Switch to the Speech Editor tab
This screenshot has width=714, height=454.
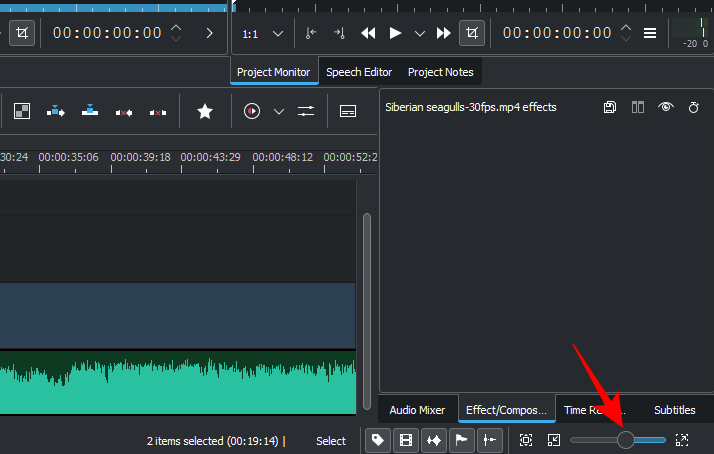click(359, 72)
